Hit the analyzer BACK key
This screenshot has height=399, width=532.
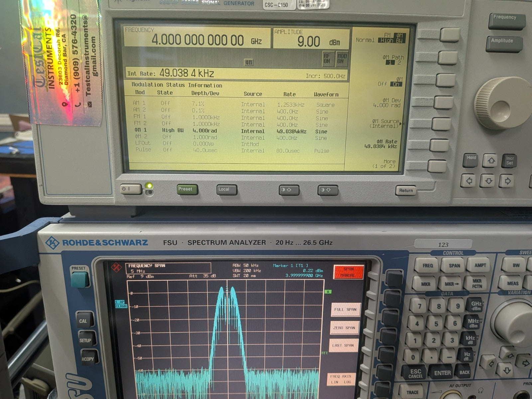pyautogui.click(x=464, y=372)
